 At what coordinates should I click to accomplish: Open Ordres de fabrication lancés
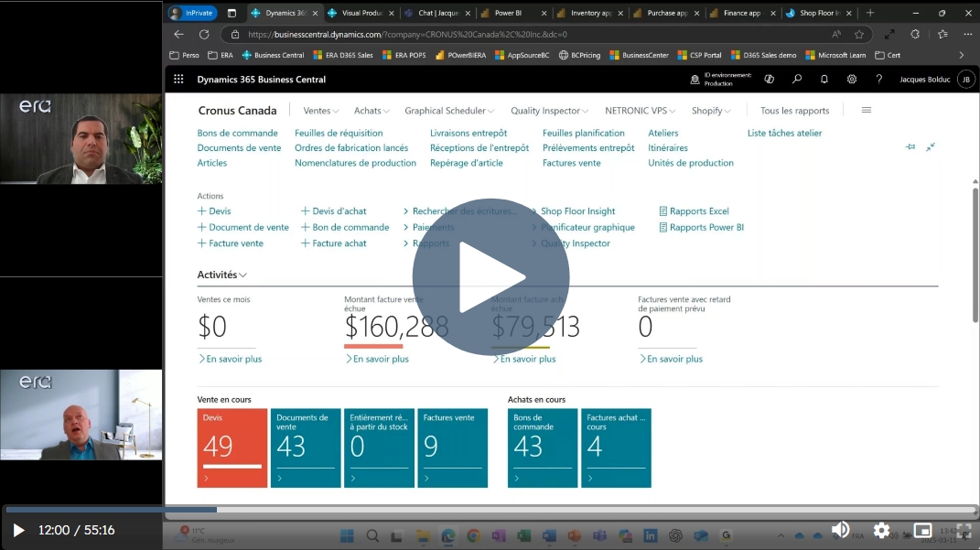click(351, 148)
